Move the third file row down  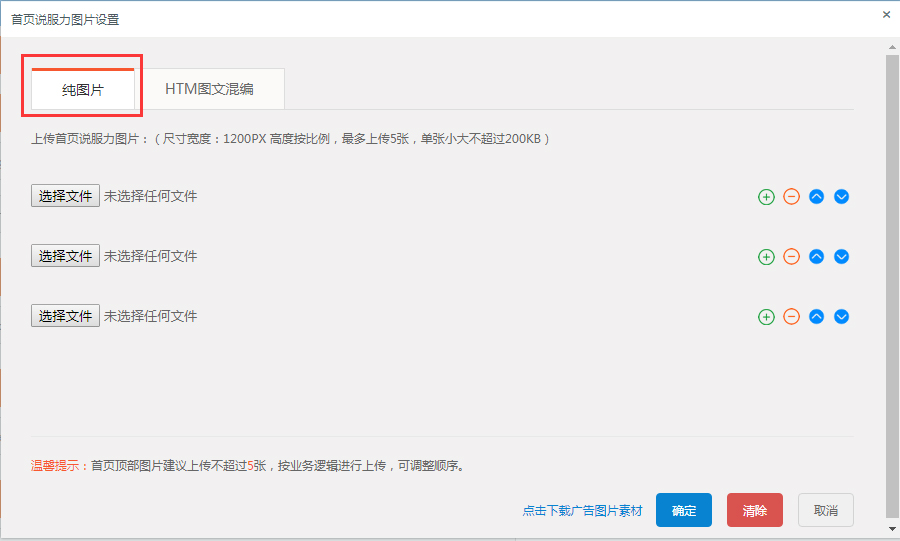click(x=841, y=317)
